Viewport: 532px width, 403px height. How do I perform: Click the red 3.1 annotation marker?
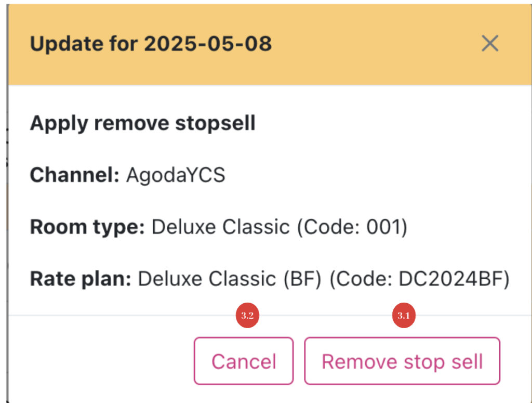tap(404, 316)
